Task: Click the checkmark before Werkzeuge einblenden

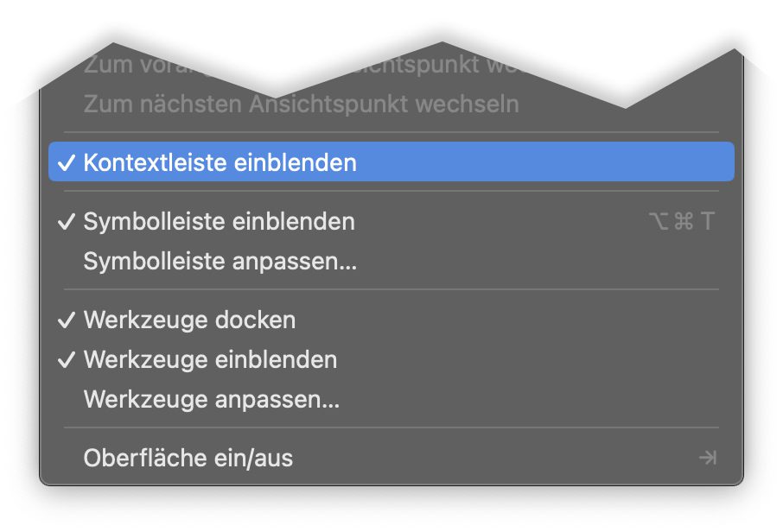Action: (x=66, y=359)
